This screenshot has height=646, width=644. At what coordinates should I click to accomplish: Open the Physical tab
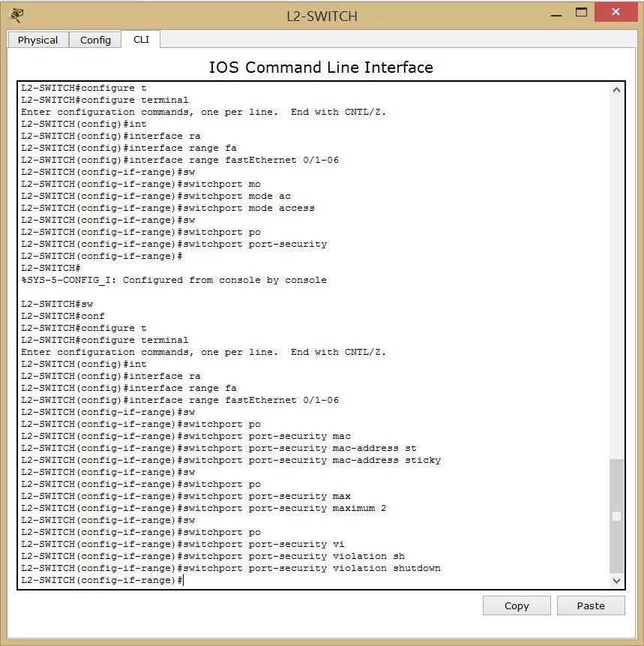[37, 40]
